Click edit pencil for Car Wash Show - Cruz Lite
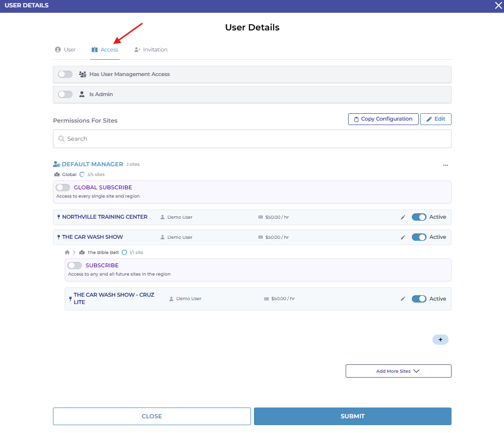Screen dimensions: 504x433 point(403,299)
